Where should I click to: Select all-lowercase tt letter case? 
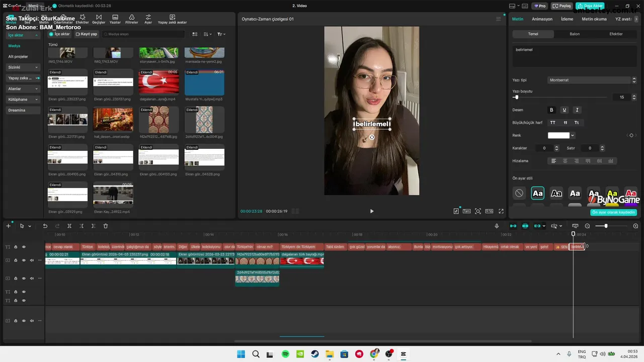pyautogui.click(x=566, y=123)
